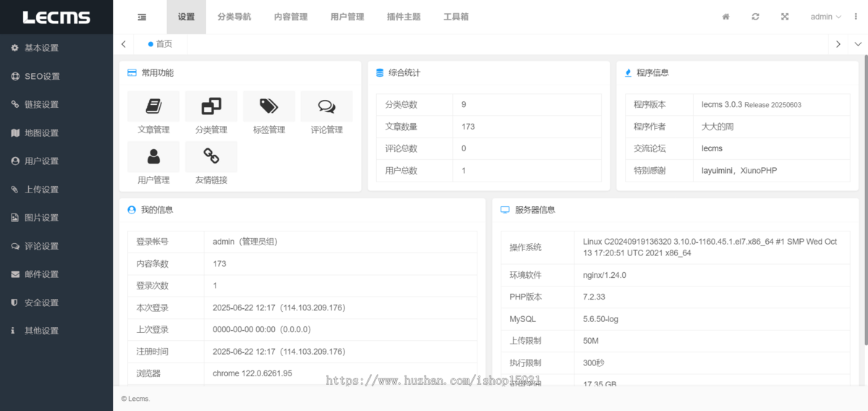Toggle the sidebar collapse hamburger icon
This screenshot has width=868, height=411.
click(x=142, y=17)
